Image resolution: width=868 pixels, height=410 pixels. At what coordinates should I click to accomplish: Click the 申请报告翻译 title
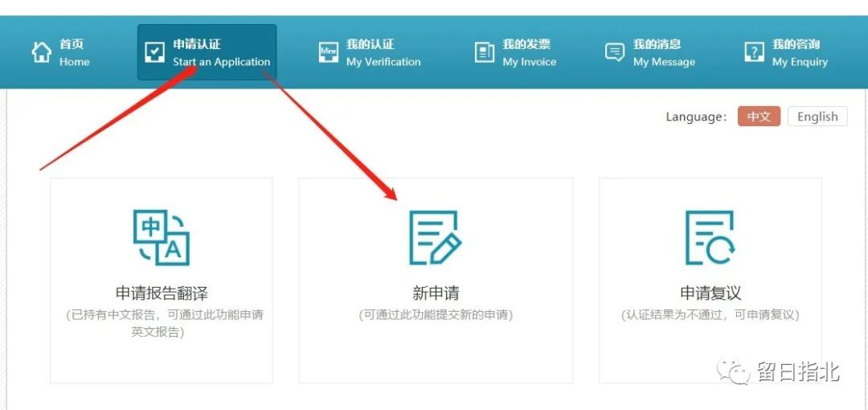click(162, 293)
